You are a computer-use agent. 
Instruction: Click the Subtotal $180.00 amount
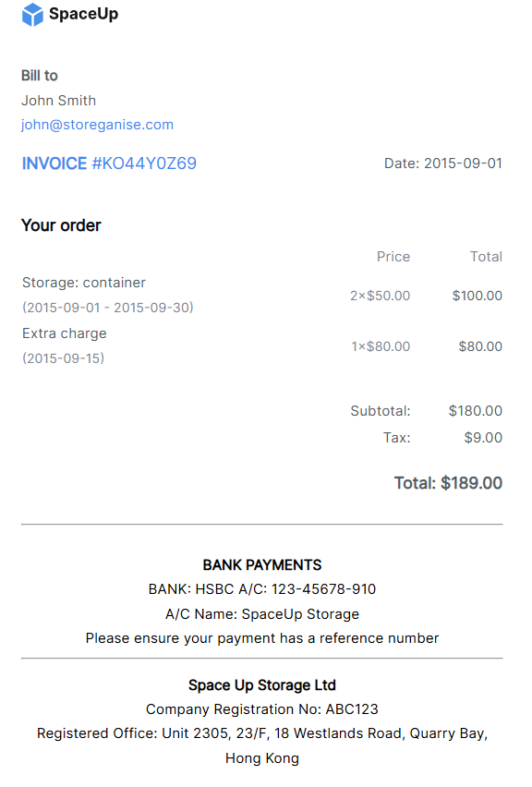(476, 410)
